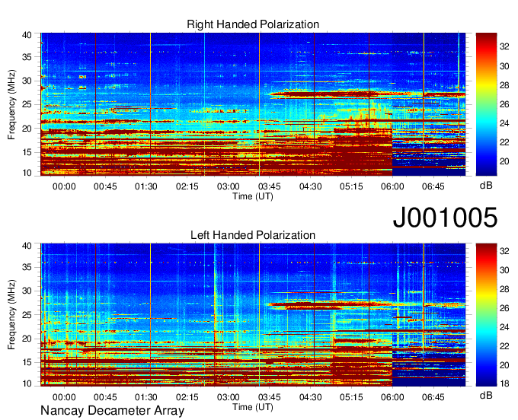
Task: Click the "Nancay Decameter Array" caption
Action: [112, 410]
